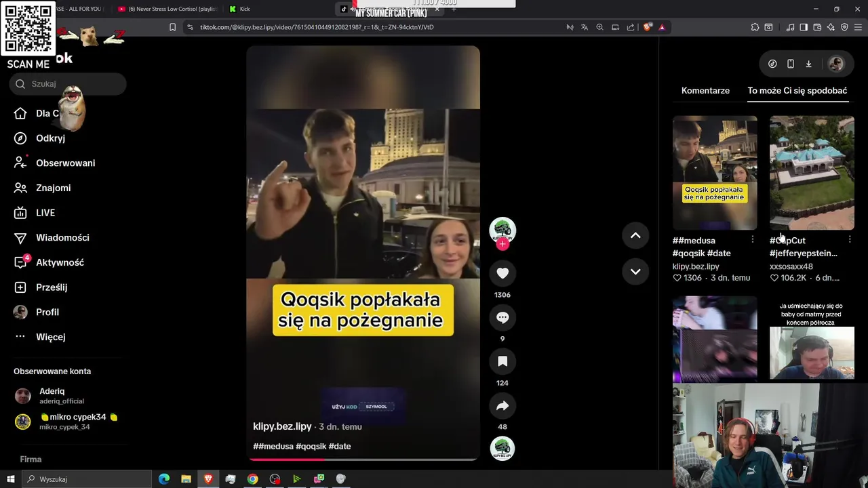Open the browser extensions puzzle icon
Viewport: 868px width, 488px height.
[x=755, y=27]
